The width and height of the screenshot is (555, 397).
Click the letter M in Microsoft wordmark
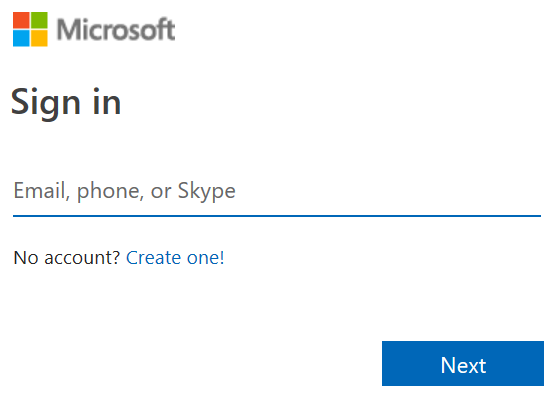pyautogui.click(x=68, y=29)
